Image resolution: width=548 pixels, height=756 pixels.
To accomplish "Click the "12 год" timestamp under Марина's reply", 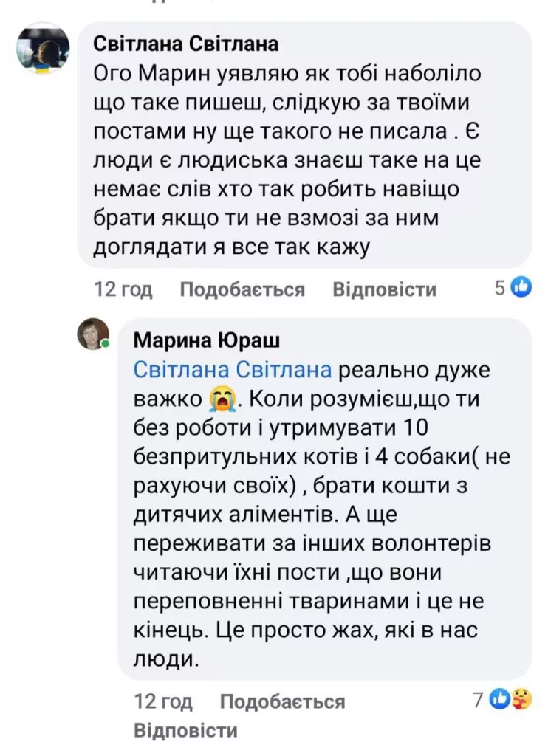I will 163,701.
